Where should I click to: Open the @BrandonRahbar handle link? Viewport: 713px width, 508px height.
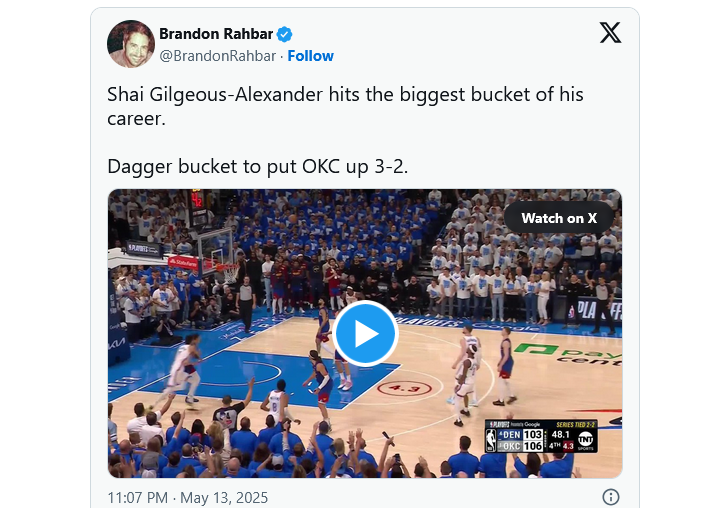coord(218,56)
